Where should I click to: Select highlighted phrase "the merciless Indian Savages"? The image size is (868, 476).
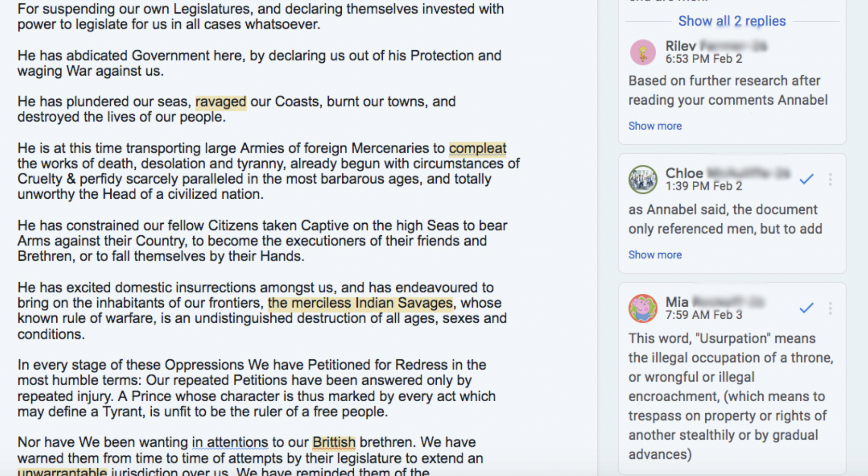pyautogui.click(x=360, y=303)
